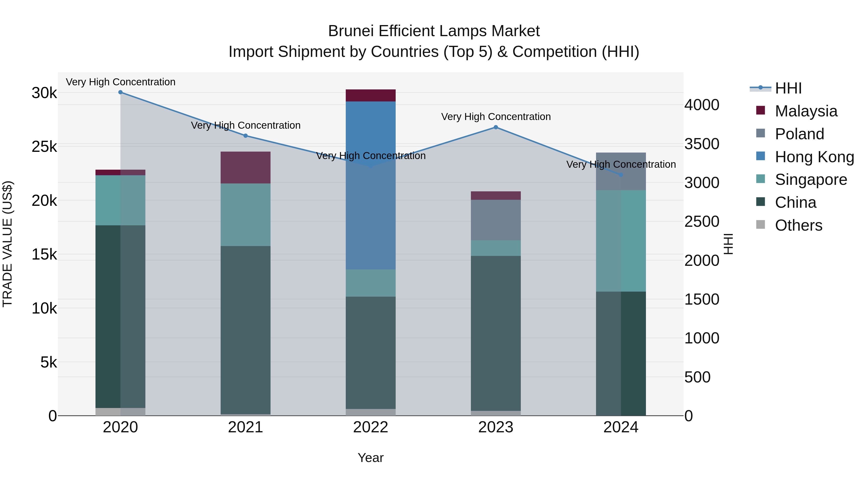
Task: Click the Malaysia dark red legend swatch
Action: click(x=760, y=110)
